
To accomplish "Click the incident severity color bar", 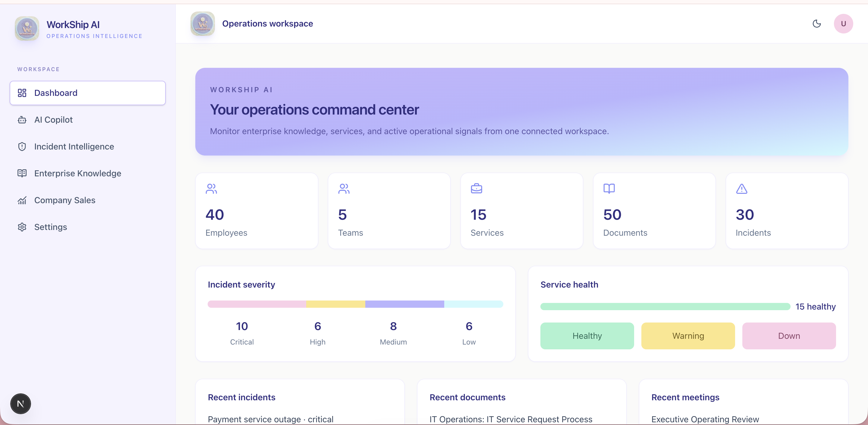I will coord(355,304).
